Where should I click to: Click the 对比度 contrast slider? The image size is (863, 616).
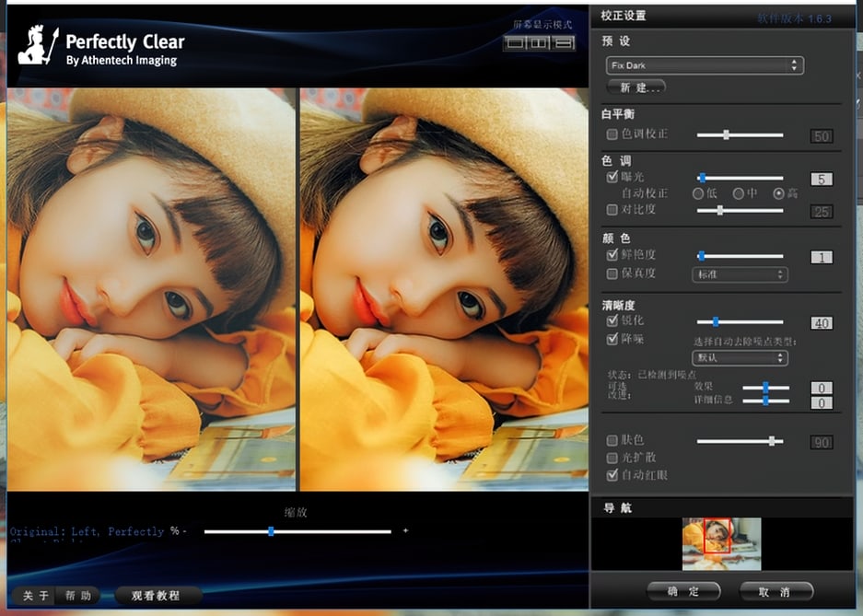click(x=740, y=211)
